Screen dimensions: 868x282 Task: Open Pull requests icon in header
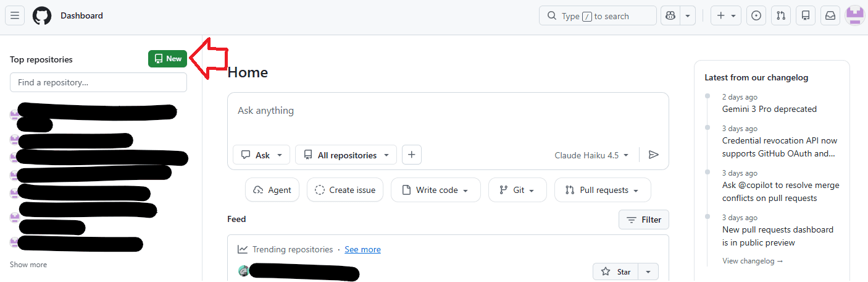pyautogui.click(x=781, y=16)
